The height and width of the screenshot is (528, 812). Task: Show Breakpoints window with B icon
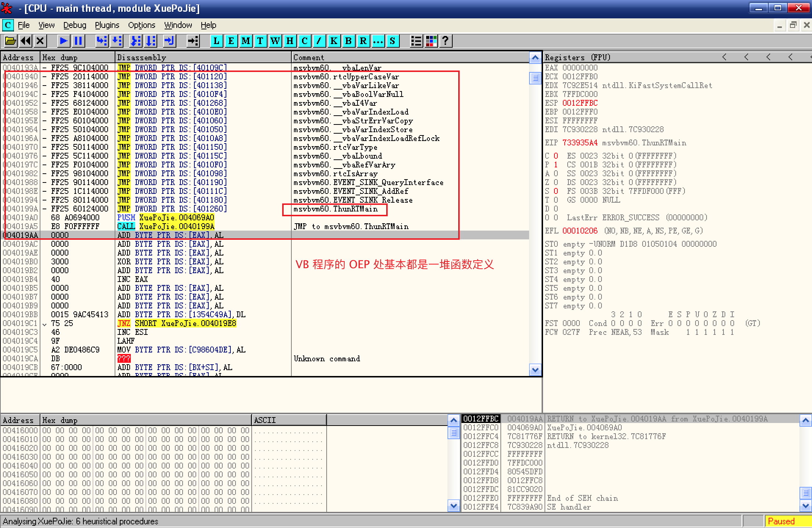[x=348, y=41]
